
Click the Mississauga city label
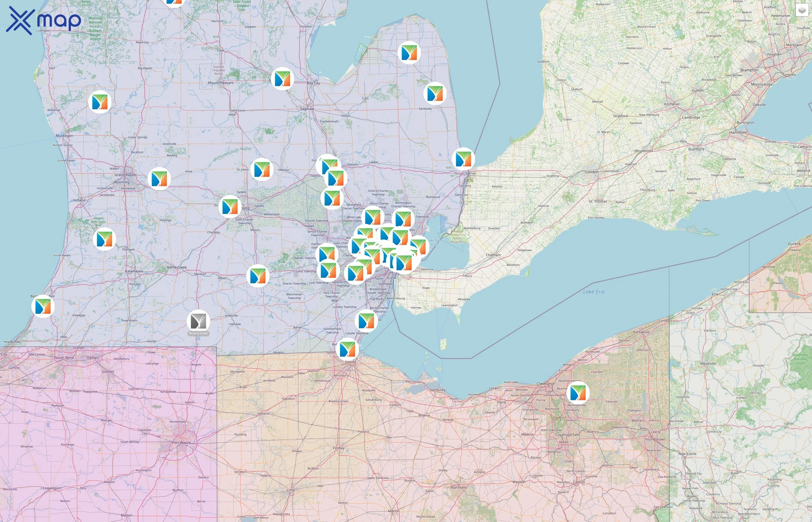coord(762,84)
